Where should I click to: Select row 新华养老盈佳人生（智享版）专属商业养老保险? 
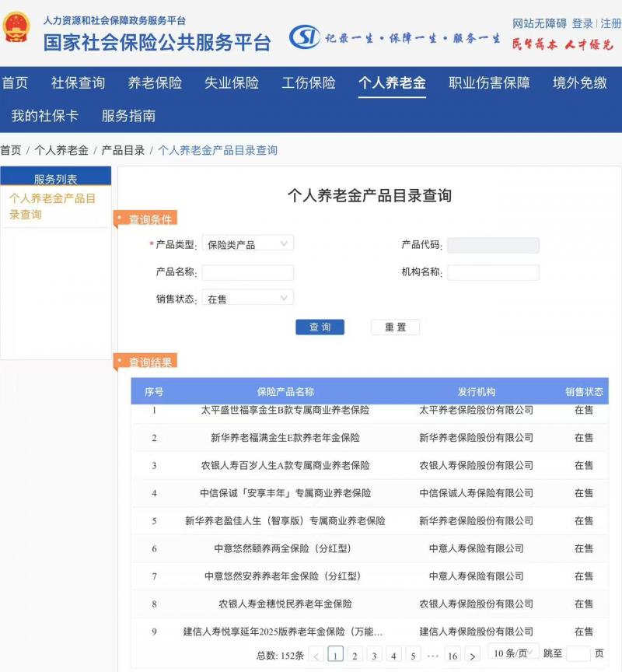coord(369,520)
